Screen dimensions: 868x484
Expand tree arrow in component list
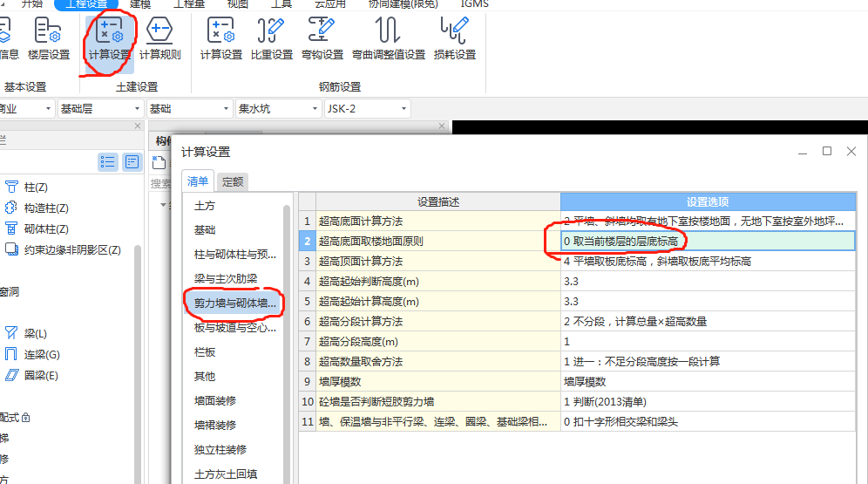(163, 205)
